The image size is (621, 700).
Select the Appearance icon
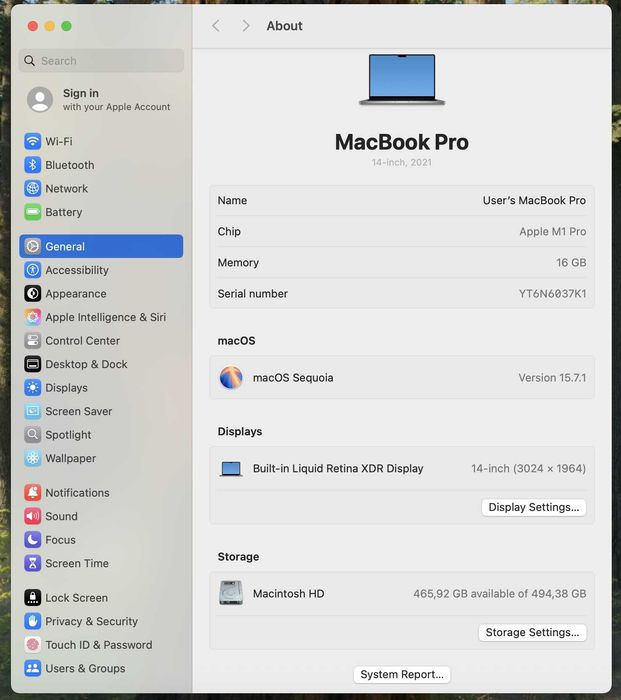pyautogui.click(x=33, y=294)
